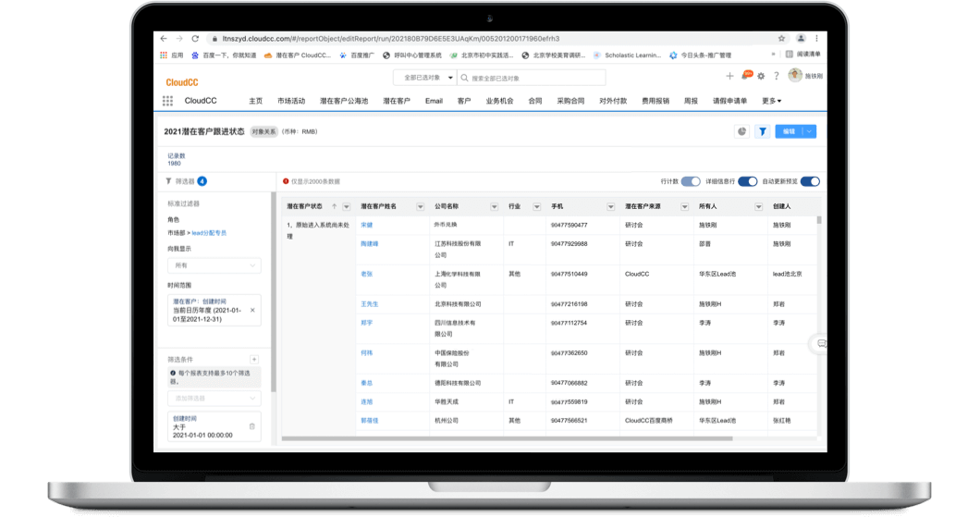Sort 潜在客户状态 column with arrow icon
This screenshot has width=980, height=517.
(335, 206)
